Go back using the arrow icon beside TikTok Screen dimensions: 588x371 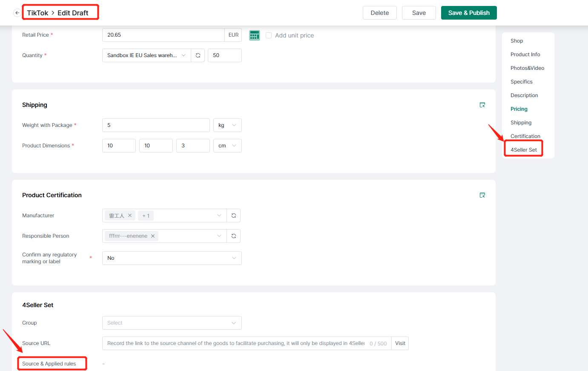17,13
